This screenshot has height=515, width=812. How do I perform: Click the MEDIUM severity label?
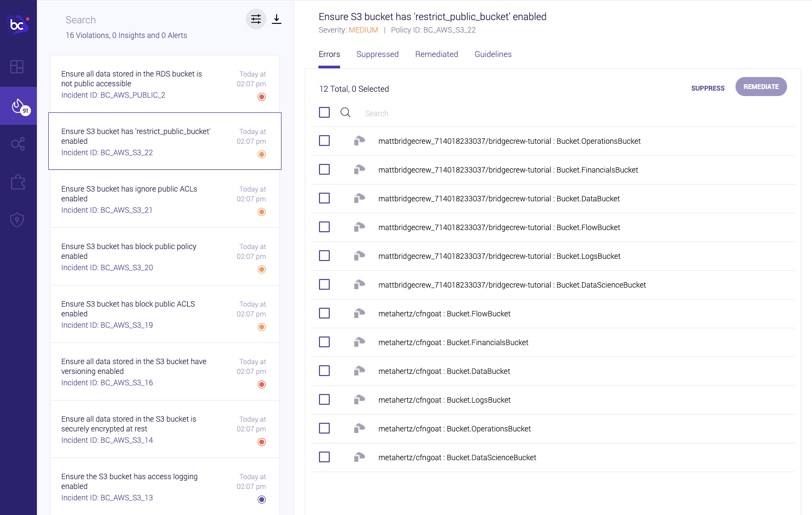pyautogui.click(x=363, y=30)
